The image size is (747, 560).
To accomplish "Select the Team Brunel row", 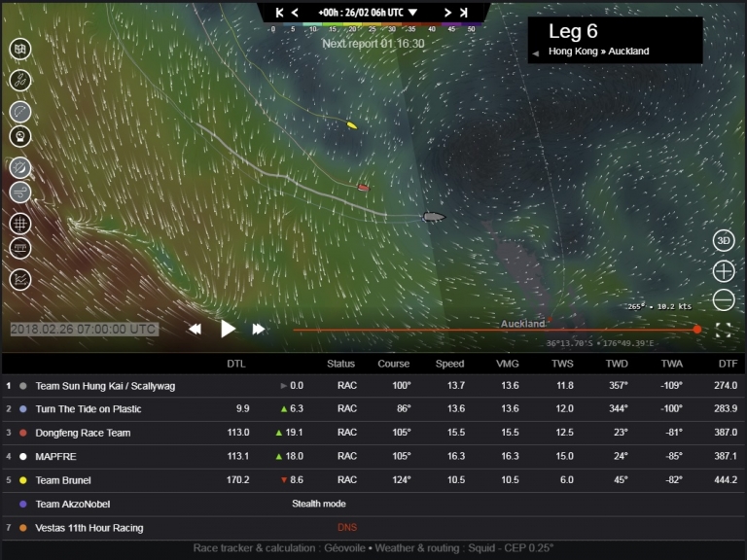I will pyautogui.click(x=373, y=480).
